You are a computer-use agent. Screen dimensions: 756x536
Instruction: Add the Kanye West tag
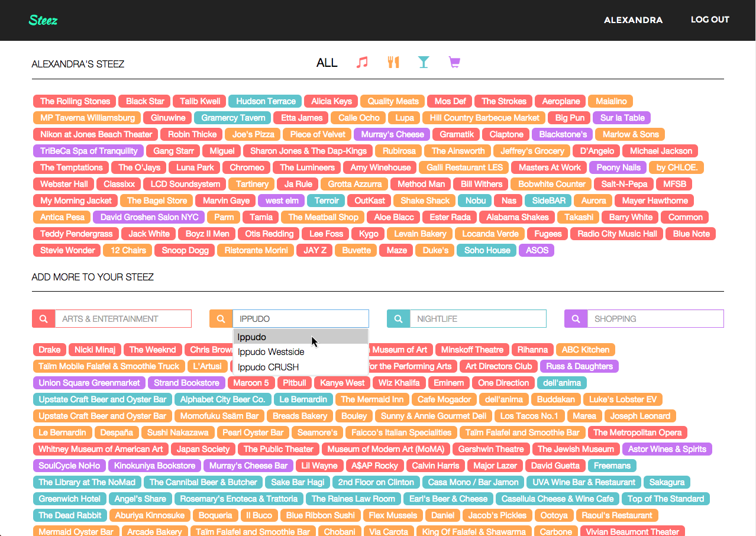(342, 383)
